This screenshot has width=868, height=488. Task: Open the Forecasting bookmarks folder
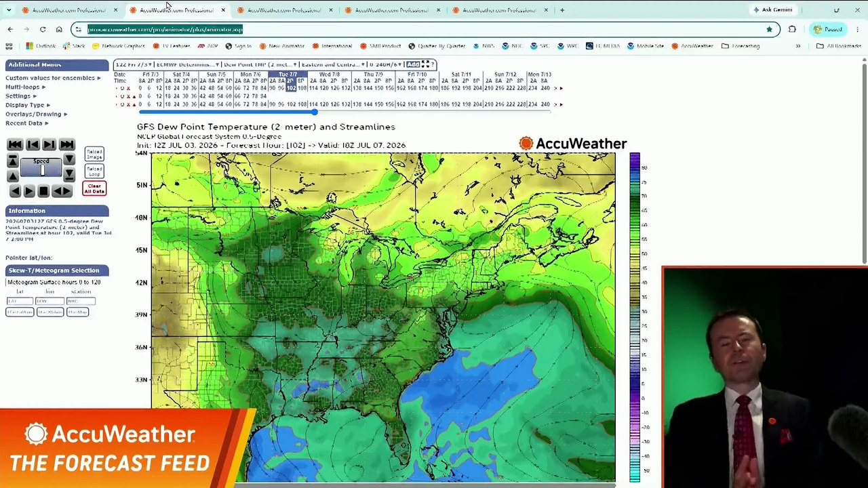(x=741, y=46)
